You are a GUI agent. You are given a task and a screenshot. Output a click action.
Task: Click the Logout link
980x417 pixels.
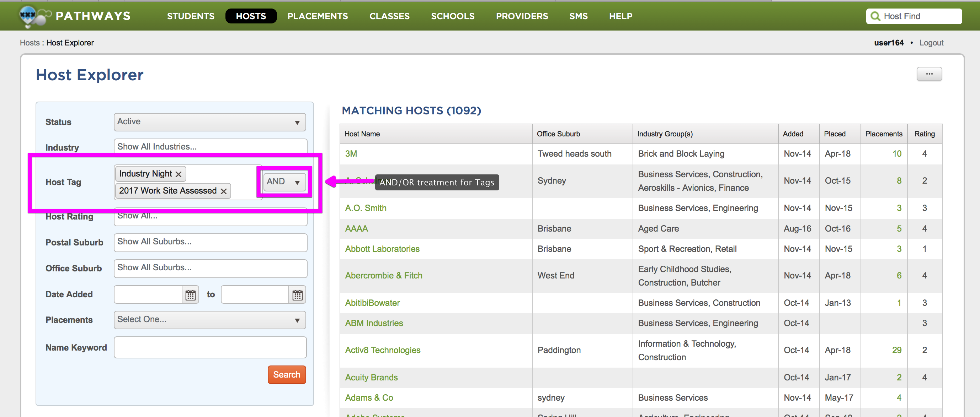[x=931, y=43]
